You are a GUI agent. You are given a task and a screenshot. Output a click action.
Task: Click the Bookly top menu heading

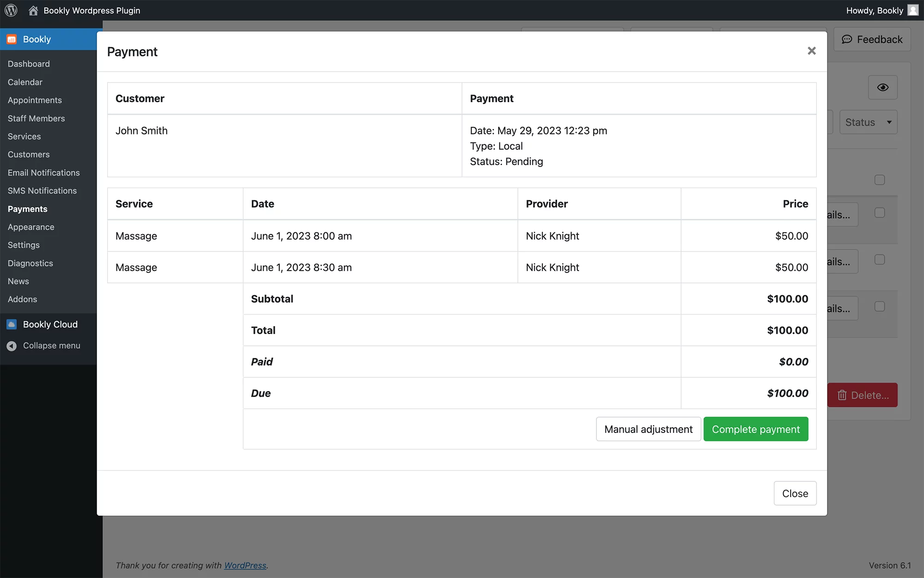[48, 39]
